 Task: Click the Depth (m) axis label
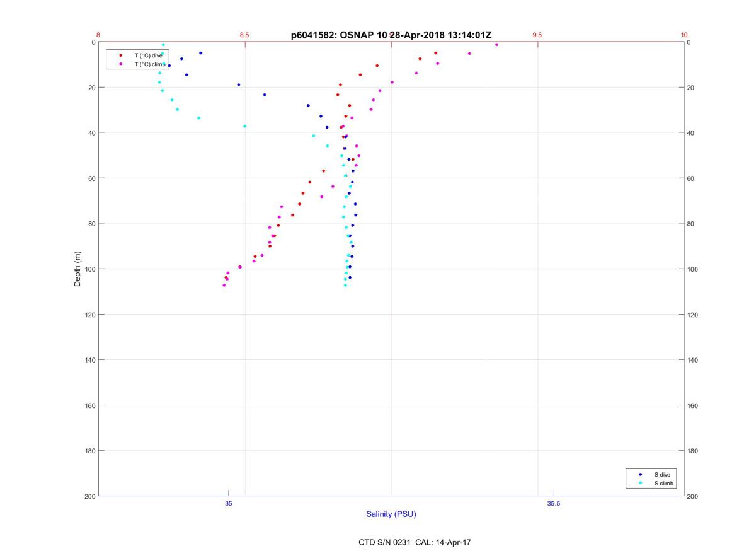pos(78,269)
